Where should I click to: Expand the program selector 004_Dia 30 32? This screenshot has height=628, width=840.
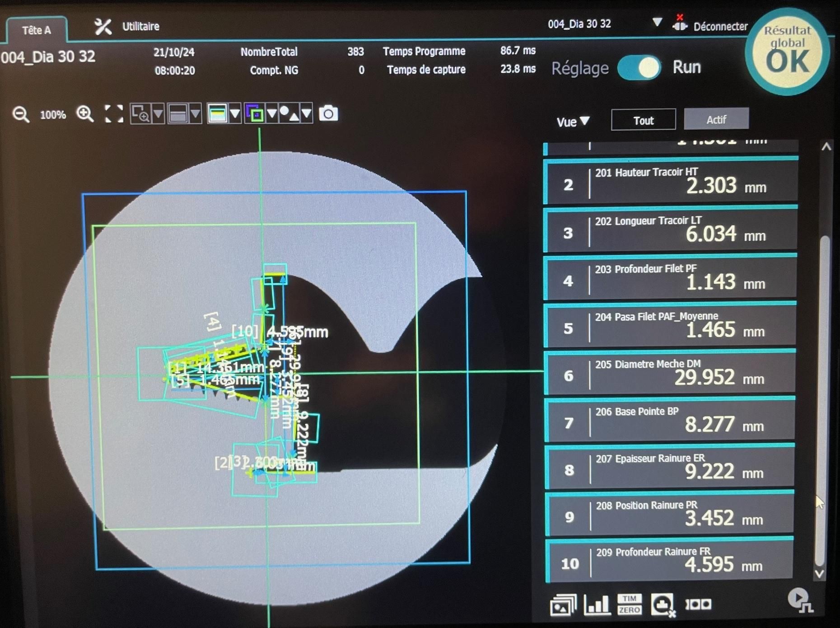coord(657,23)
